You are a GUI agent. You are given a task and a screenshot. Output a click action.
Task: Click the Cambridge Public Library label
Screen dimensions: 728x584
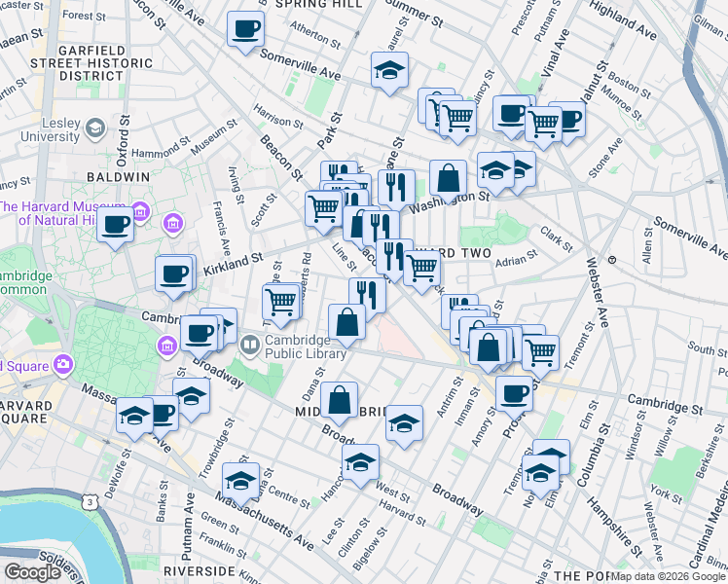305,347
